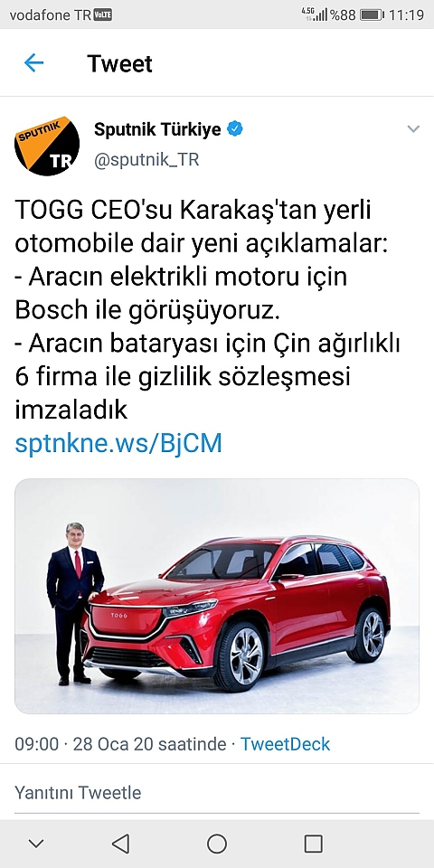
Task: Tap the VoLTE status badge
Action: tap(102, 15)
